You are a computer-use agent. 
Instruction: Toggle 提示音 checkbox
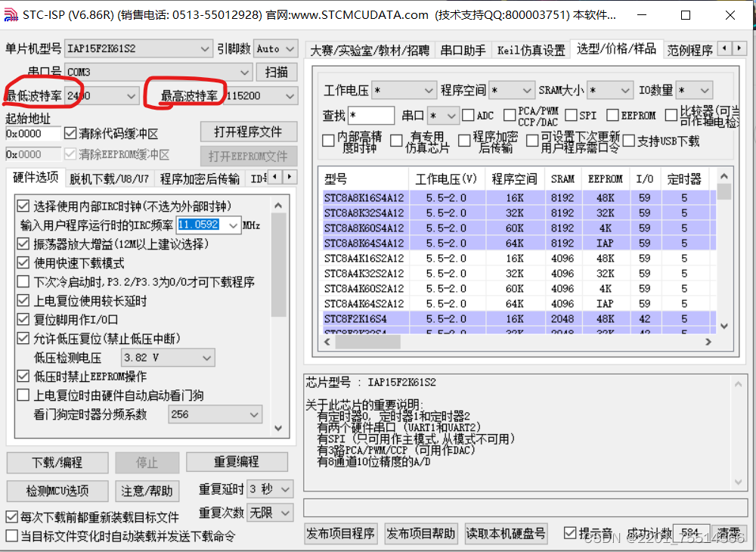pos(570,533)
